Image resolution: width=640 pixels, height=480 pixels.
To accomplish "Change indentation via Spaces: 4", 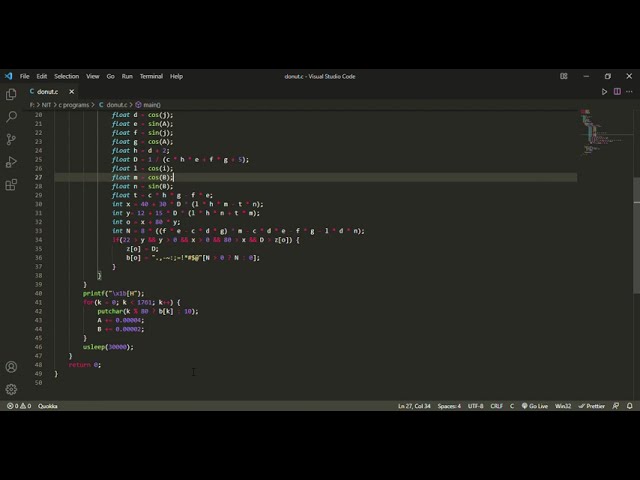I will (449, 406).
